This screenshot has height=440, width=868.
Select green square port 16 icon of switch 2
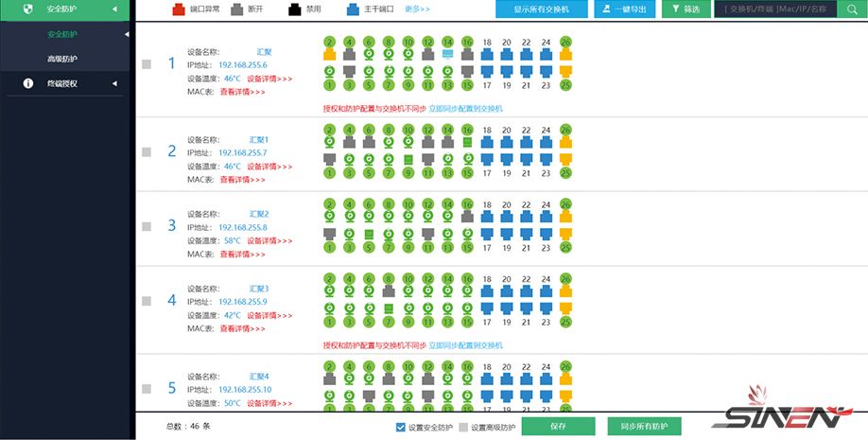(467, 143)
